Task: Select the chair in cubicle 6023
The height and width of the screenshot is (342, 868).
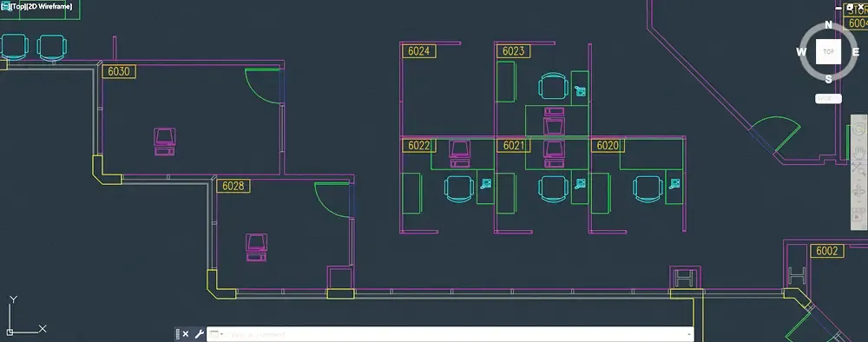Action: click(x=554, y=86)
